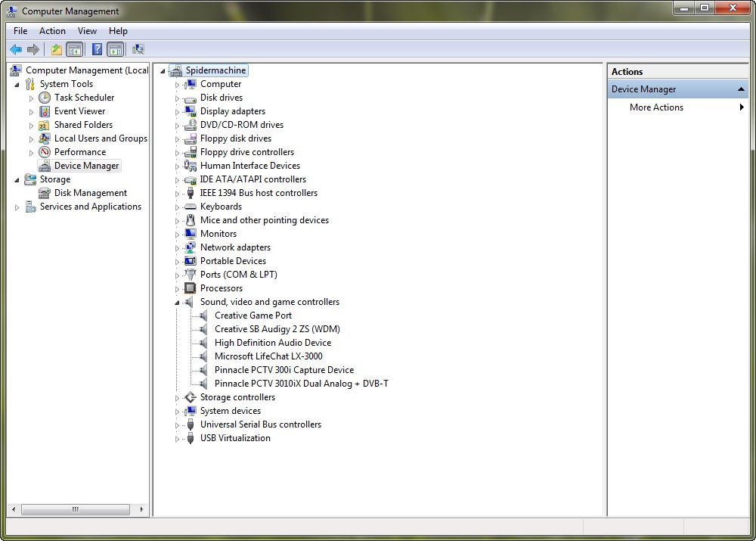Select Computer Management (Local root node
Image resolution: width=756 pixels, height=541 pixels.
point(87,70)
